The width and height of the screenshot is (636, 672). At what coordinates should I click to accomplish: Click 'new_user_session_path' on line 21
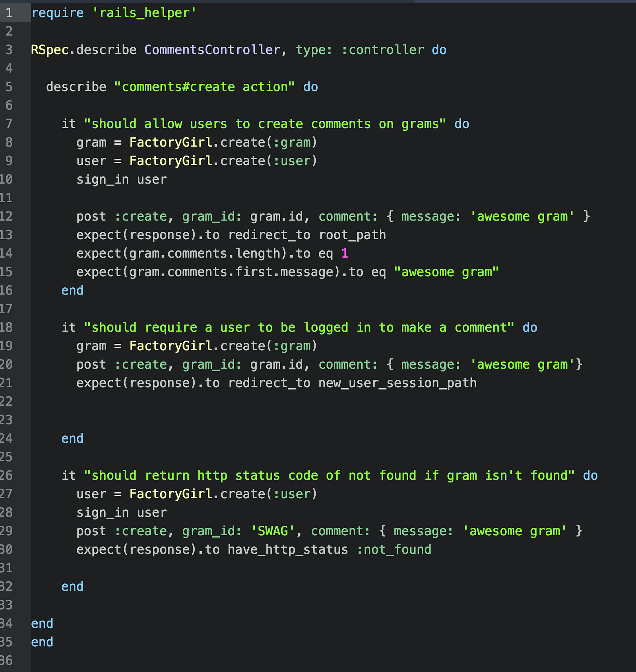pyautogui.click(x=397, y=383)
